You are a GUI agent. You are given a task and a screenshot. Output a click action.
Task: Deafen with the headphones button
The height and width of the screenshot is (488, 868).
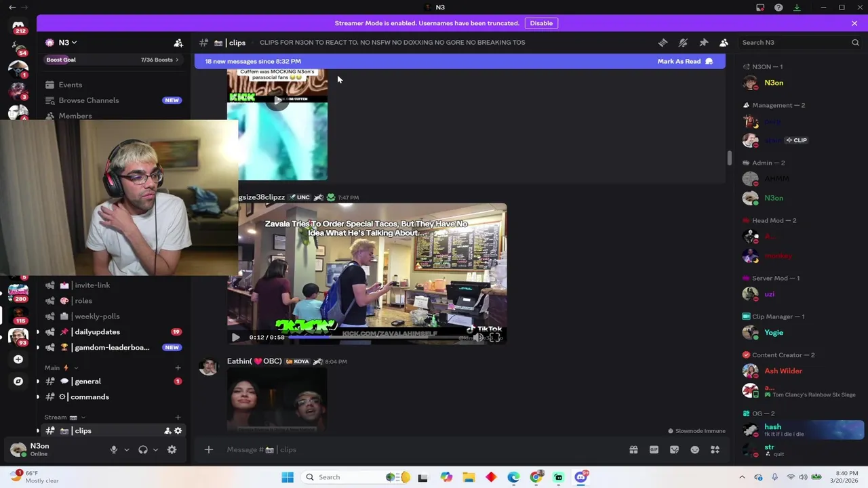[x=143, y=449]
